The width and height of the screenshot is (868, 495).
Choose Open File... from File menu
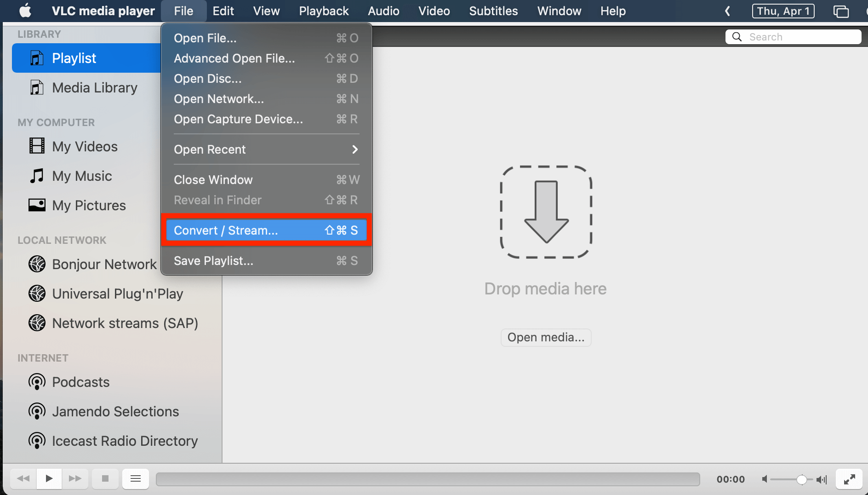coord(266,38)
